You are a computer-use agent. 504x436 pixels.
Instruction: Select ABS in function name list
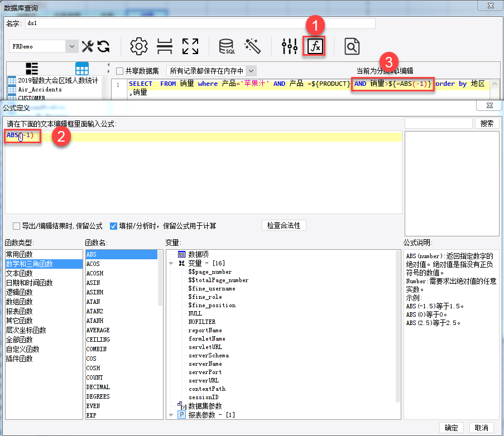pyautogui.click(x=122, y=254)
